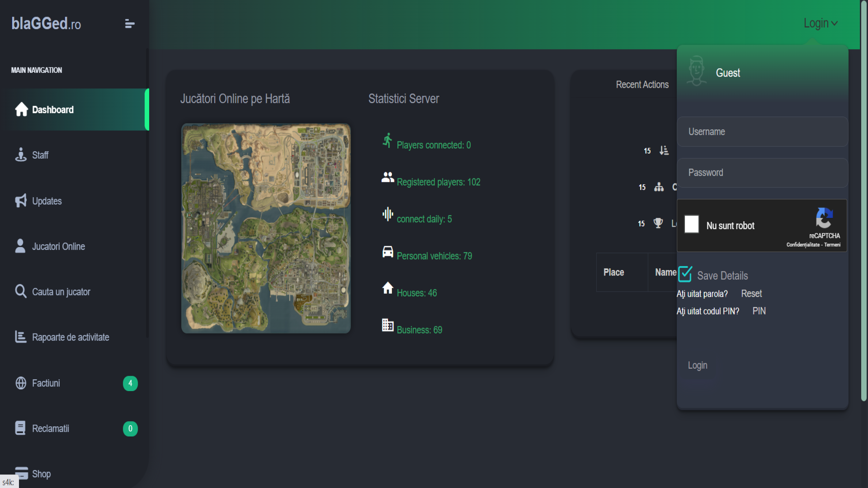Click the hierarchy icon in Recent Actions
Viewport: 868px width, 488px height.
[659, 187]
